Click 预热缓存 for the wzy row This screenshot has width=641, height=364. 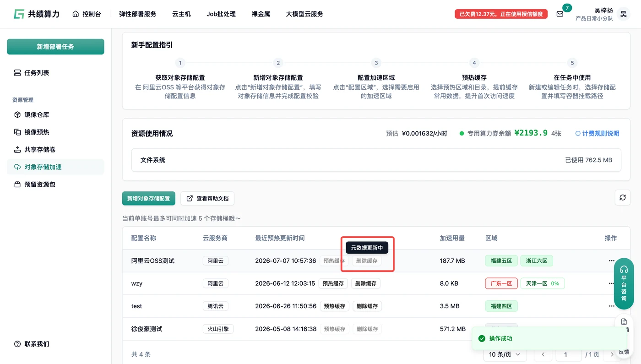pyautogui.click(x=333, y=283)
